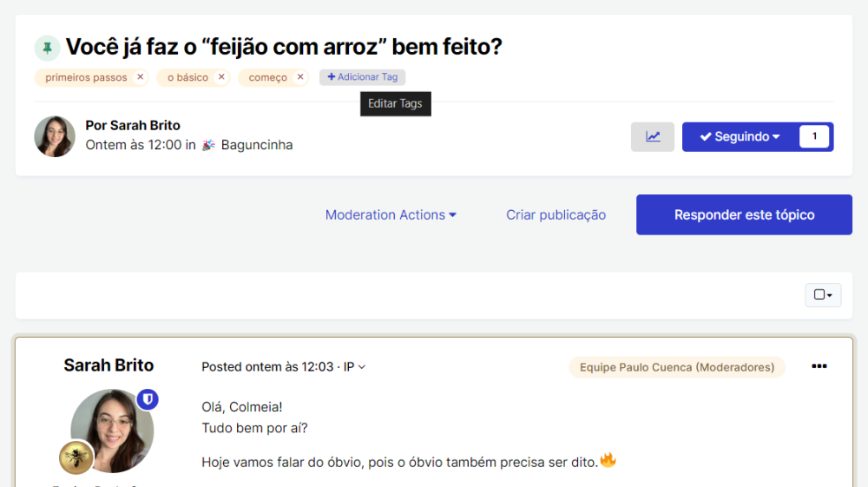Viewport: 868px width, 487px height.
Task: Remove the "primeiros passos" tag
Action: click(x=140, y=77)
